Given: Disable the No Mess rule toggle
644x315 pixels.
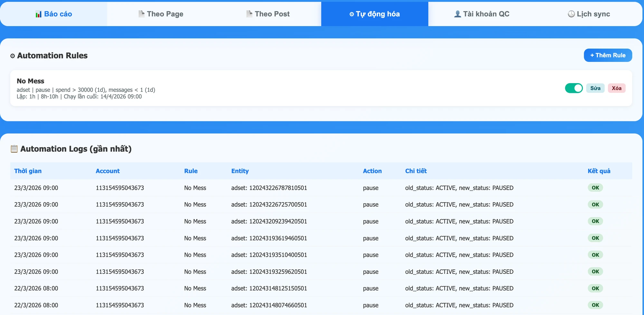Looking at the screenshot, I should click(574, 88).
